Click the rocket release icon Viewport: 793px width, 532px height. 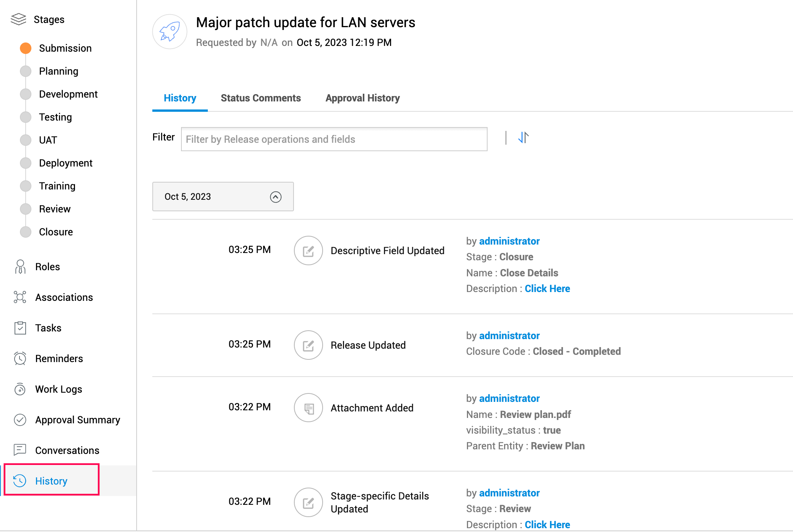pos(170,32)
